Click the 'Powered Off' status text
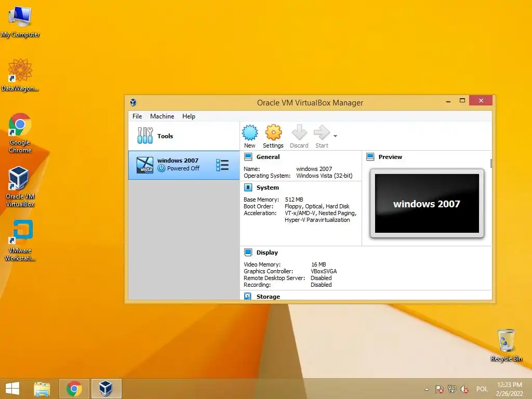 pyautogui.click(x=183, y=168)
